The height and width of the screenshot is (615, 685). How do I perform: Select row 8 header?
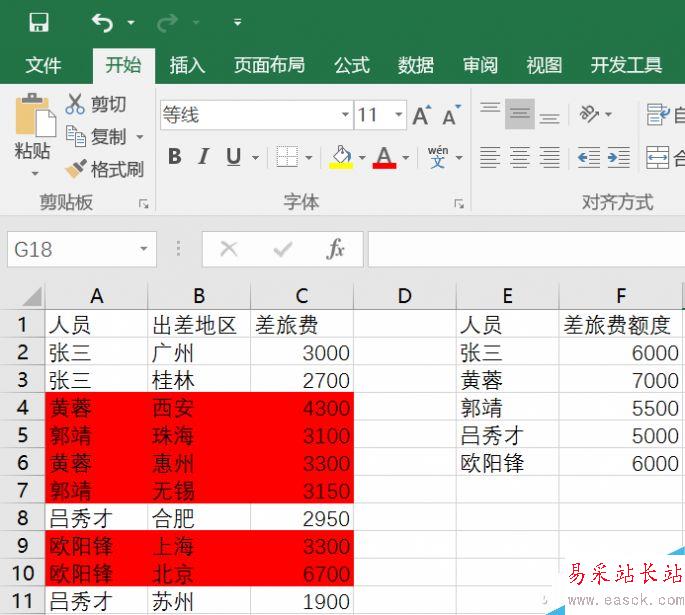point(22,518)
